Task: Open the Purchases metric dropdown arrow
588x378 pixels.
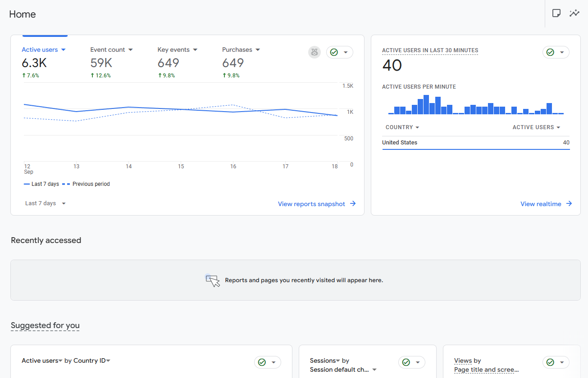Action: tap(258, 49)
